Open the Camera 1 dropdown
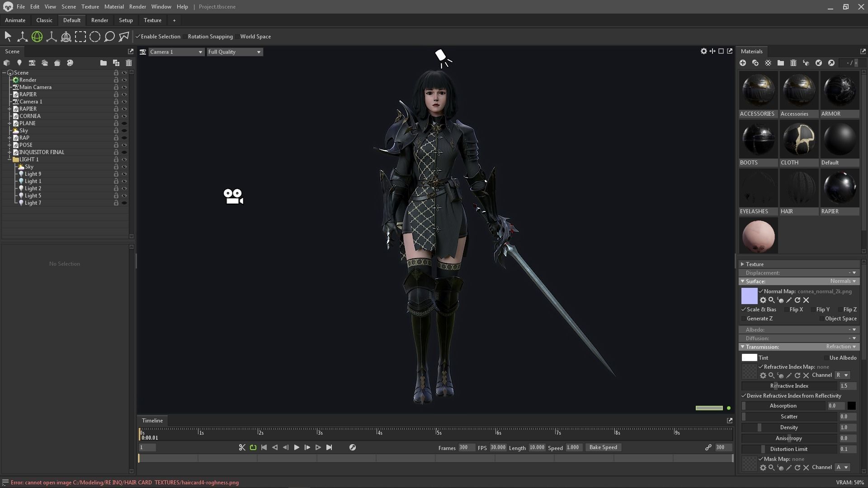This screenshot has width=868, height=488. tap(176, 52)
